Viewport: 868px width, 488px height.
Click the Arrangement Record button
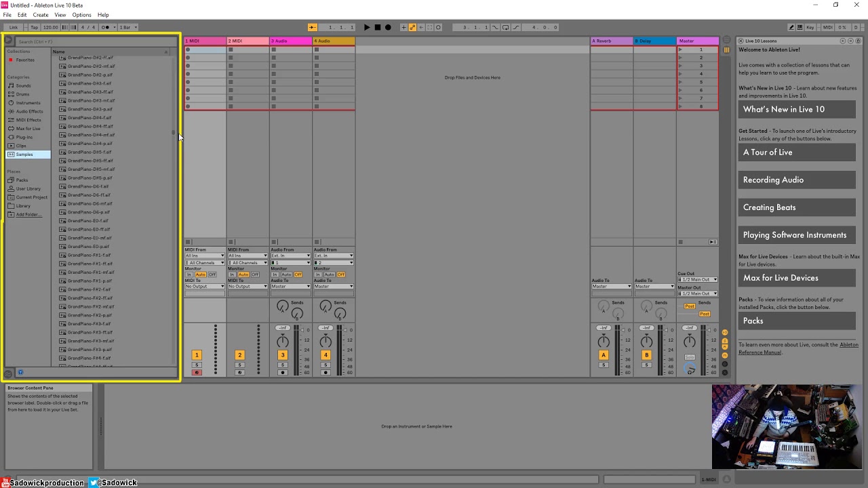coord(388,27)
